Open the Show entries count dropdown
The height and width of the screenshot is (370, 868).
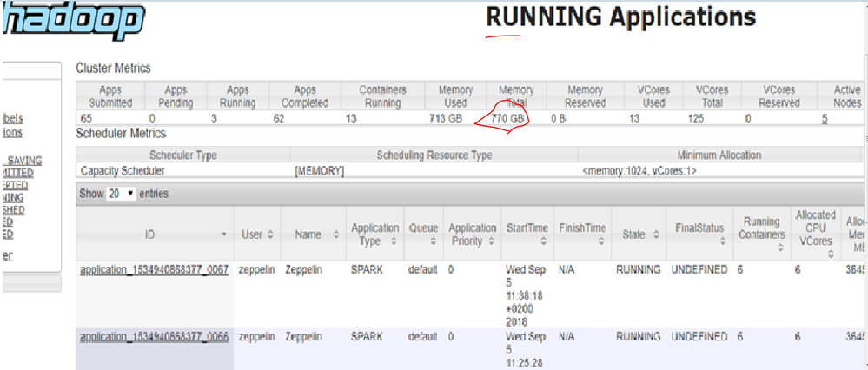point(122,195)
